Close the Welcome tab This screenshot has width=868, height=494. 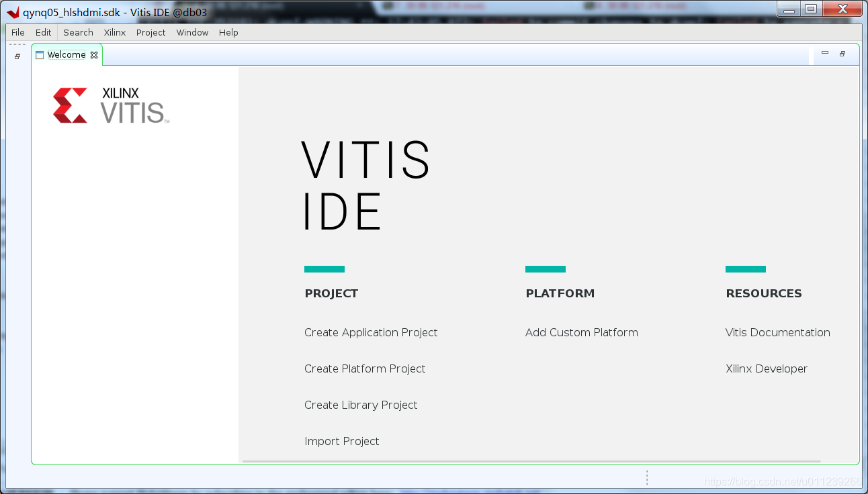[x=94, y=55]
